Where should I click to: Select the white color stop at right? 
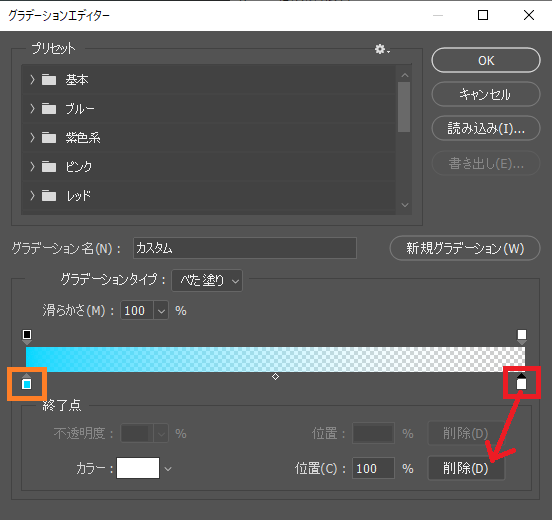tap(521, 382)
